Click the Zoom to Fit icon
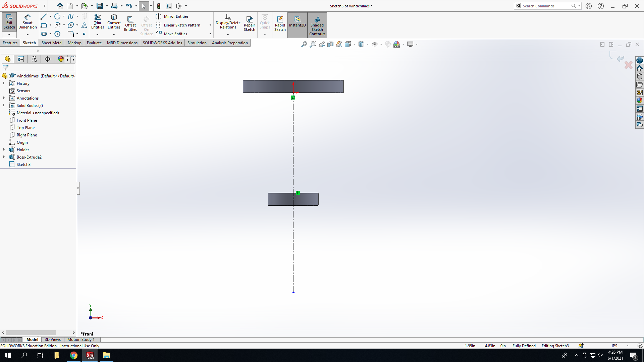The image size is (644, 362). (x=304, y=44)
